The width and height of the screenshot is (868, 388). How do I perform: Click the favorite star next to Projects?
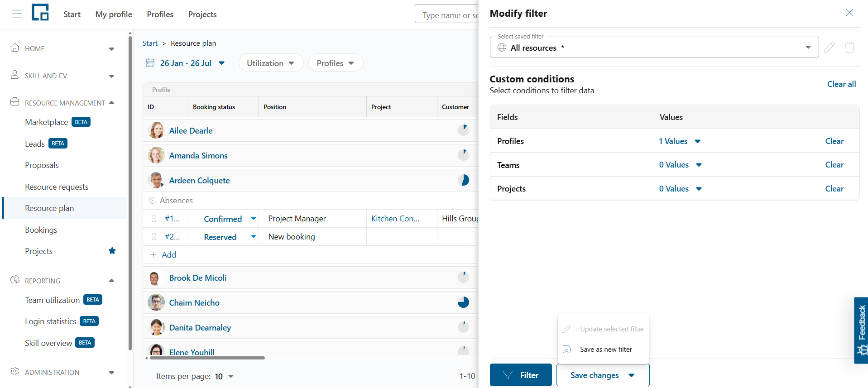click(112, 251)
